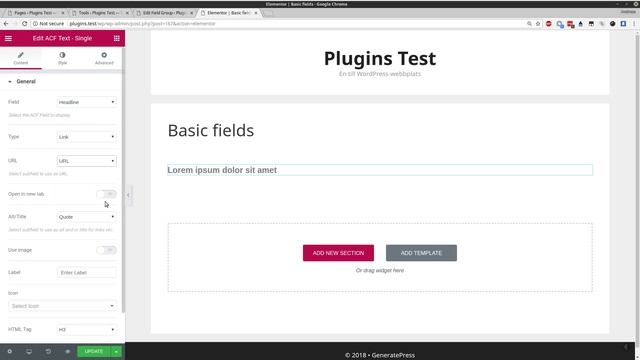Close the Edit Field Group tab

pyautogui.click(x=191, y=13)
